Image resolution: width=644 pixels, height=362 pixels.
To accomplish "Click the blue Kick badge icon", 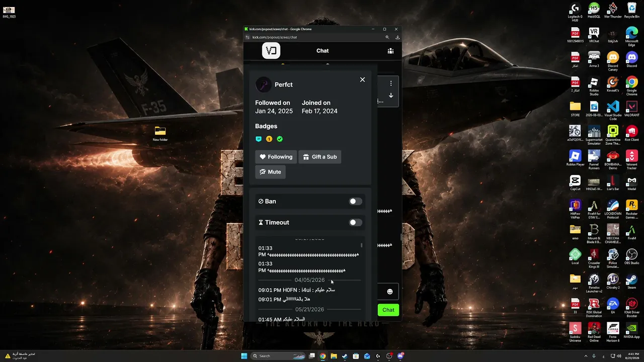I will tap(259, 139).
